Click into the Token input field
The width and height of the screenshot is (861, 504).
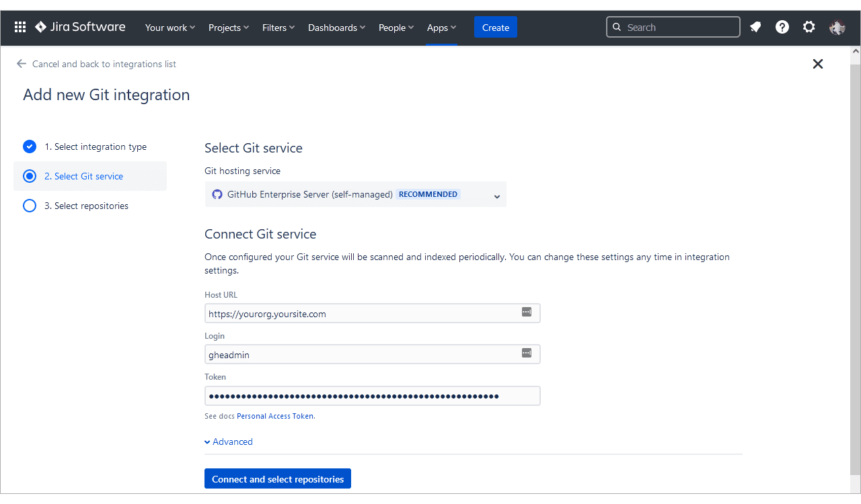[372, 396]
